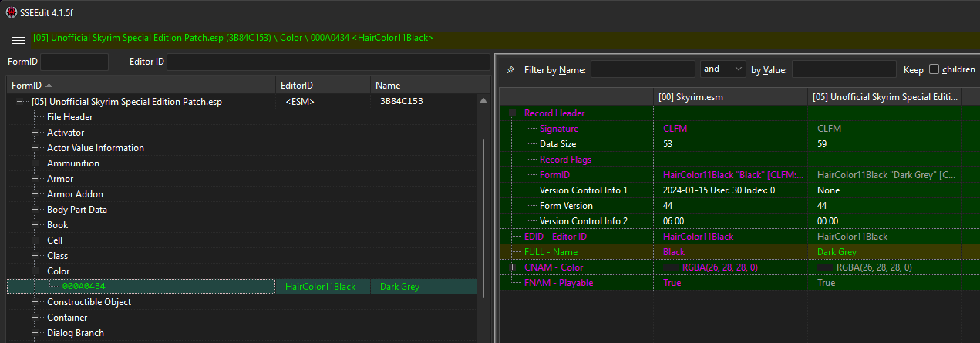Click the SSEEdit application logo icon
This screenshot has height=343, width=980.
click(12, 12)
